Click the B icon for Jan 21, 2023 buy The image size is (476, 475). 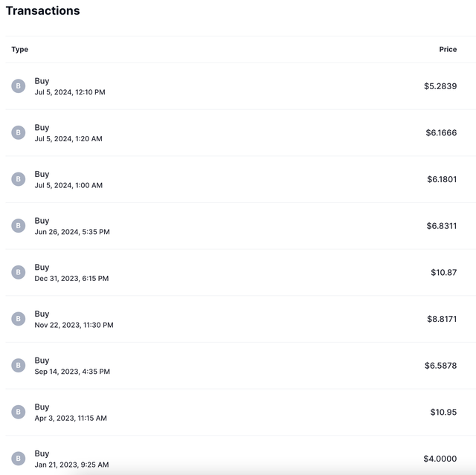pos(18,459)
